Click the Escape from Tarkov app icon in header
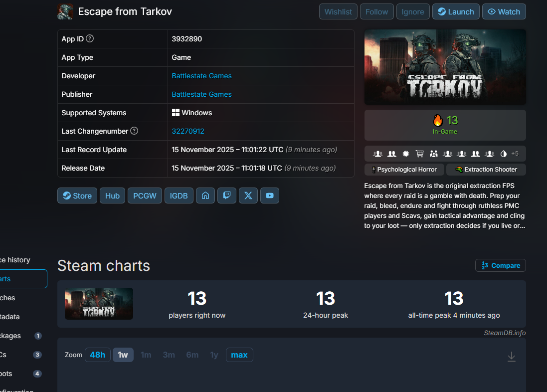The width and height of the screenshot is (547, 392). click(65, 11)
